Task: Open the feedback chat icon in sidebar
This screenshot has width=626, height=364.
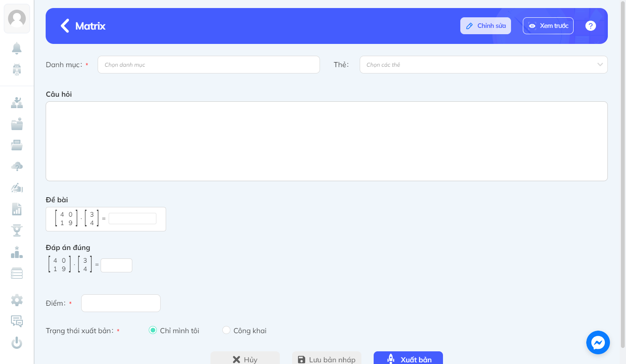Action: [17, 321]
